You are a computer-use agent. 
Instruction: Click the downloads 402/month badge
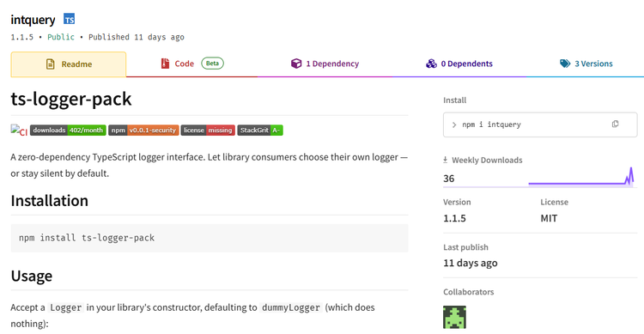(x=68, y=131)
